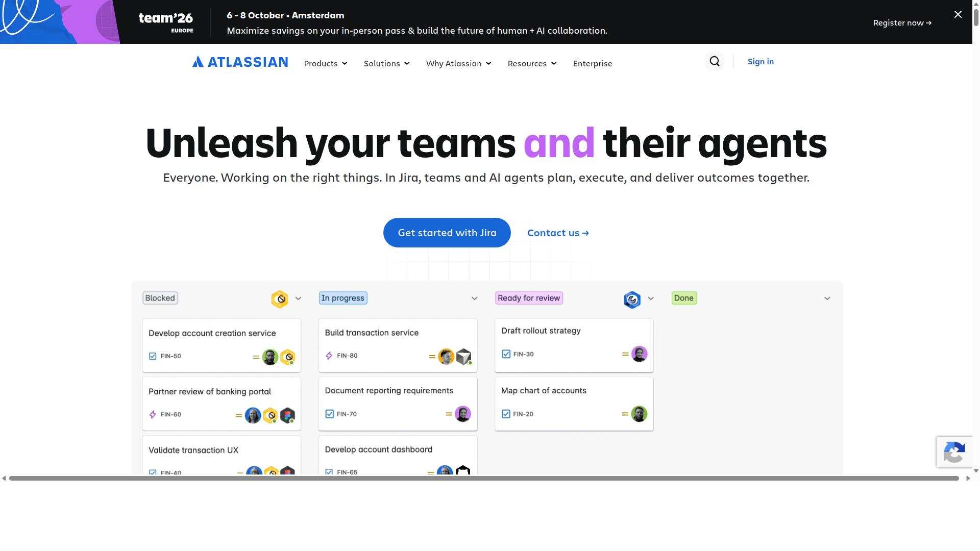Select the Done status label
The width and height of the screenshot is (980, 551).
pyautogui.click(x=684, y=298)
